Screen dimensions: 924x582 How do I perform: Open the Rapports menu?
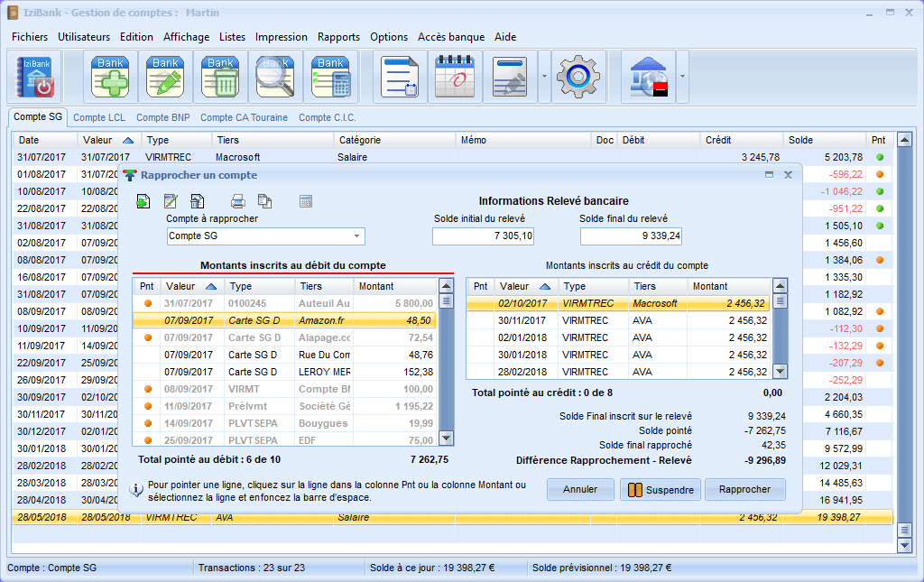click(x=338, y=37)
